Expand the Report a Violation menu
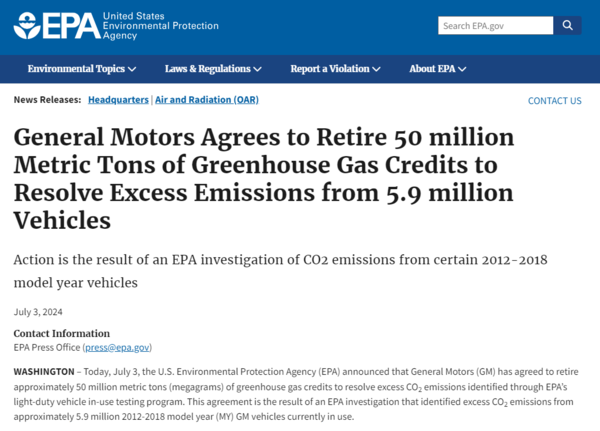 point(335,69)
